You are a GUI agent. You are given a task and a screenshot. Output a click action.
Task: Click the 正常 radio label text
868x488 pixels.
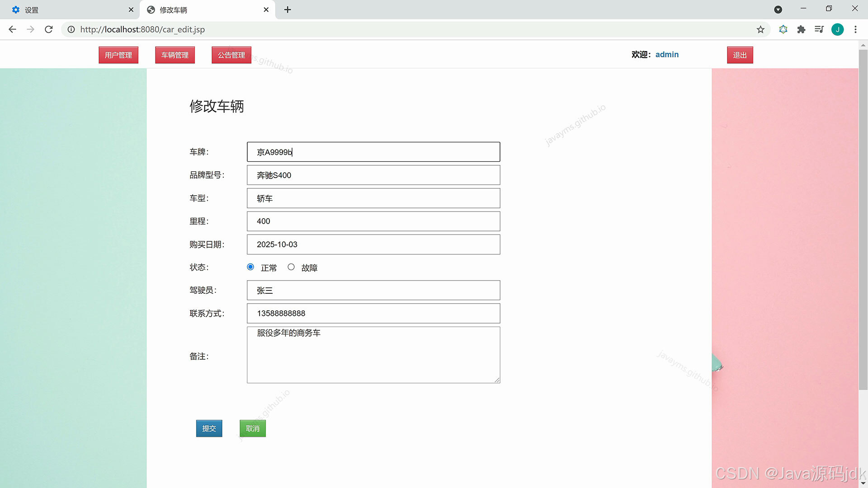269,268
